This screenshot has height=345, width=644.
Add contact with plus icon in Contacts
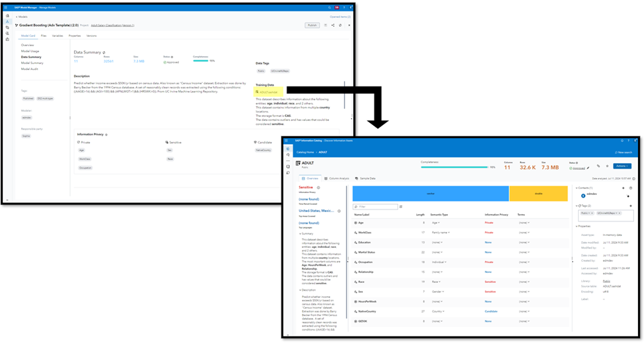point(623,188)
